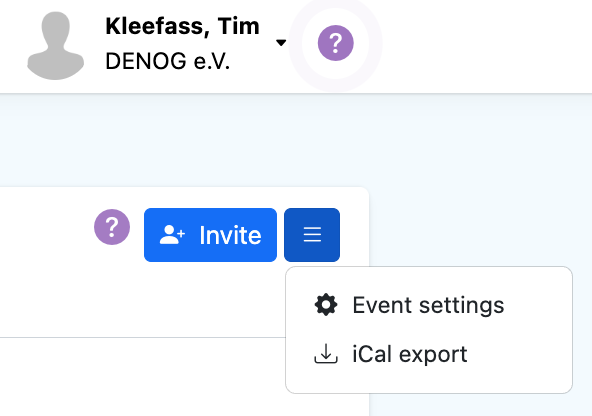The width and height of the screenshot is (592, 416).
Task: Click the gear icon next to Event settings
Action: (326, 305)
